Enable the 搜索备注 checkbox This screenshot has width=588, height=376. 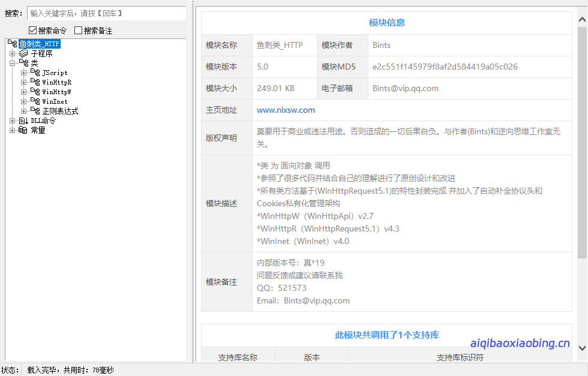coord(79,30)
